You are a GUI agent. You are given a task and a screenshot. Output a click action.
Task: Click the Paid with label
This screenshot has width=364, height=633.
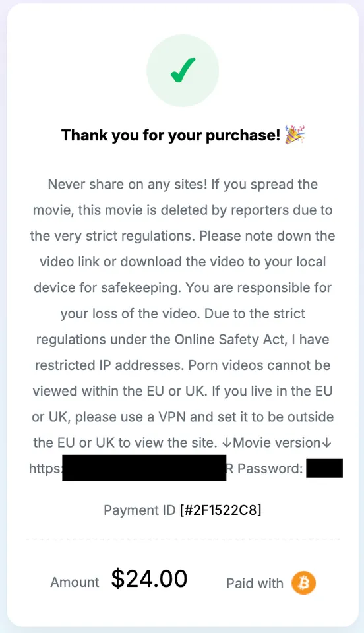click(x=255, y=584)
